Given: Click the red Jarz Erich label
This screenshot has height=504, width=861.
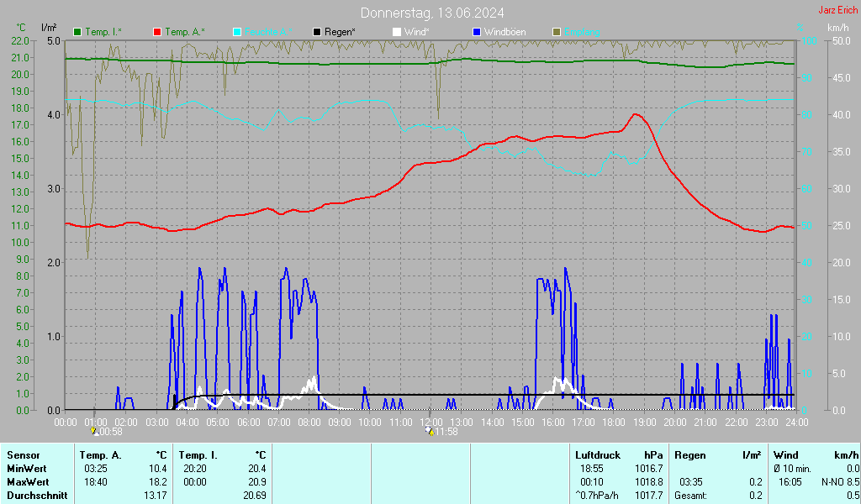Looking at the screenshot, I should (838, 10).
